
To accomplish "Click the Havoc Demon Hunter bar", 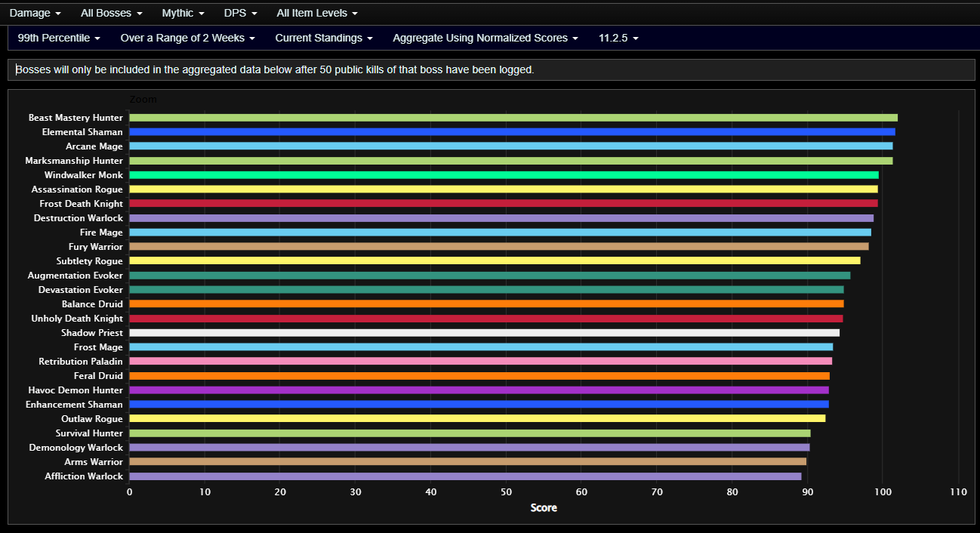I will pyautogui.click(x=479, y=390).
